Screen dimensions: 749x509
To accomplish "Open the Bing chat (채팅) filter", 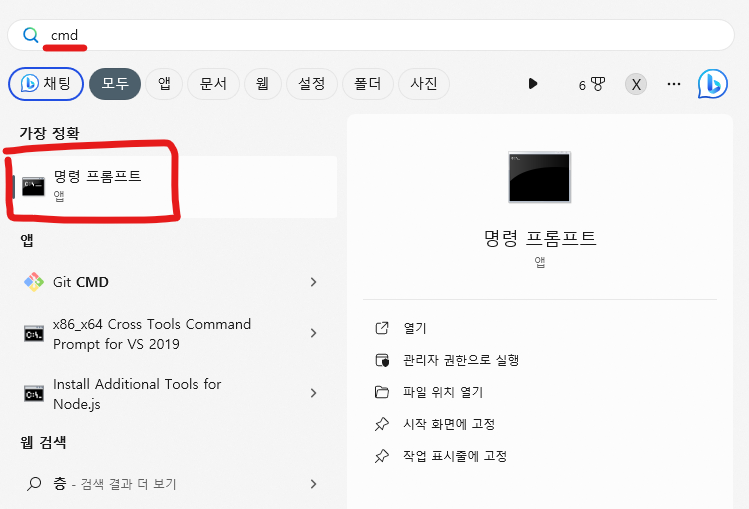I will point(46,84).
